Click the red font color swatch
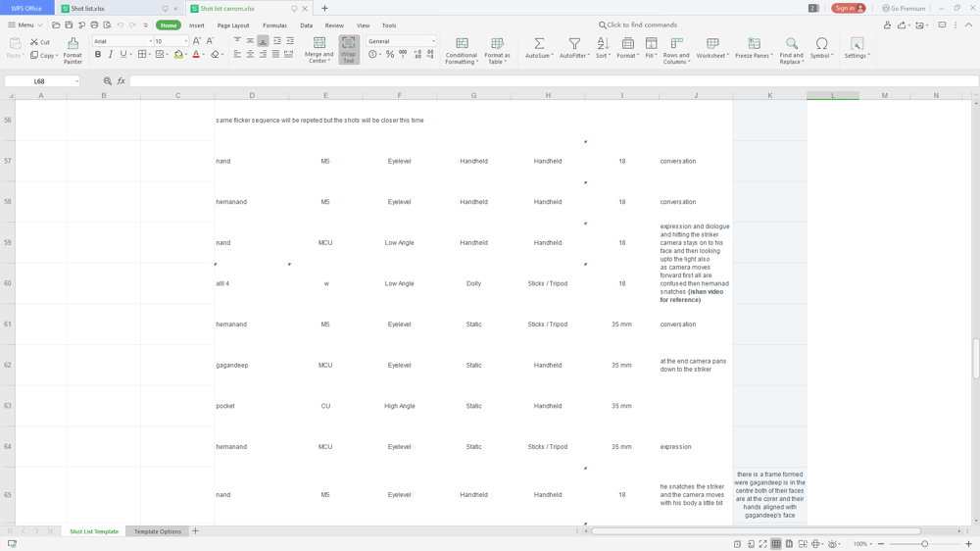Screen dimensions: 980x551 [x=196, y=54]
